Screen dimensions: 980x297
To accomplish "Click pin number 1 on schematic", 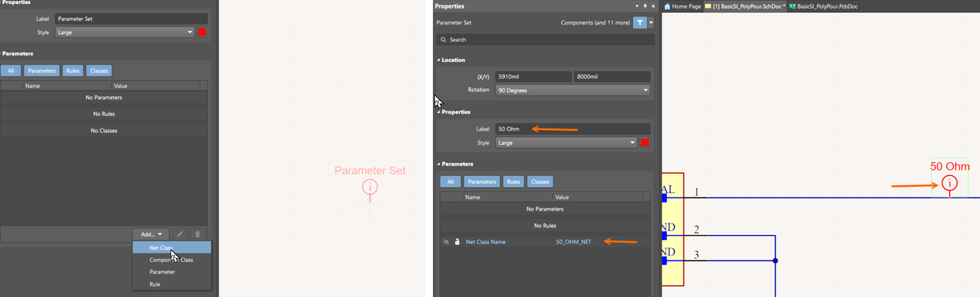I will point(695,192).
